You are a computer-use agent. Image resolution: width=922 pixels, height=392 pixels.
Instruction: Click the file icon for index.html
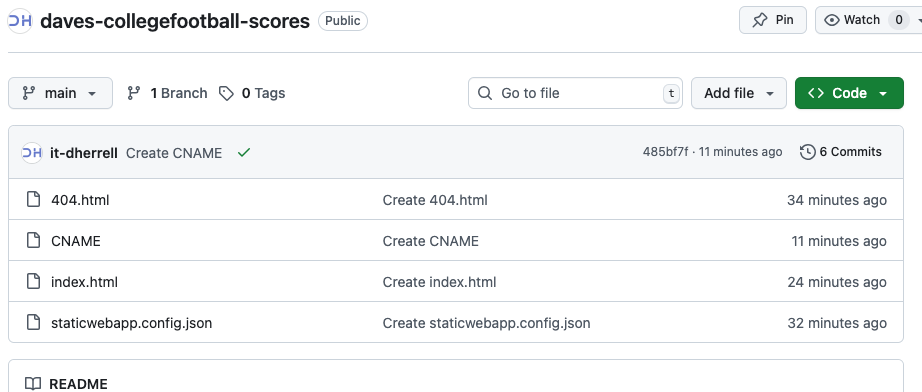34,282
